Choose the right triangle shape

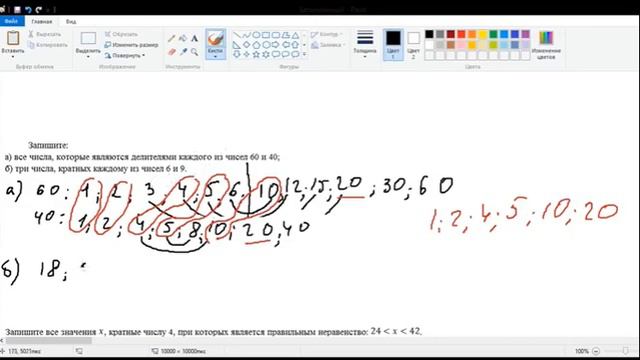coord(237,45)
